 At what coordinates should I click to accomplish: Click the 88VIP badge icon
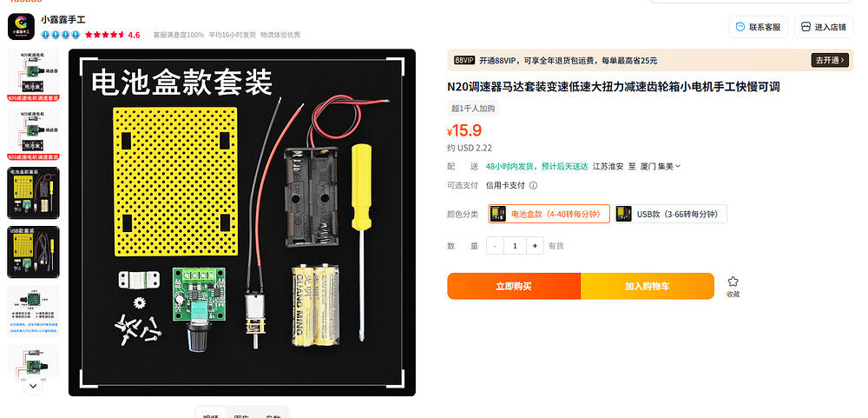click(464, 61)
